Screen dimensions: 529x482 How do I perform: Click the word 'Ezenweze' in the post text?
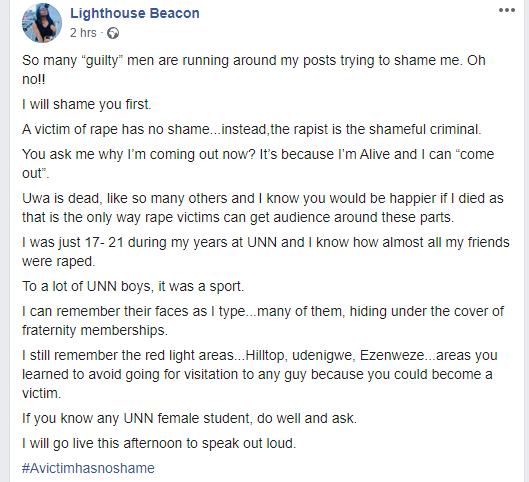(392, 356)
